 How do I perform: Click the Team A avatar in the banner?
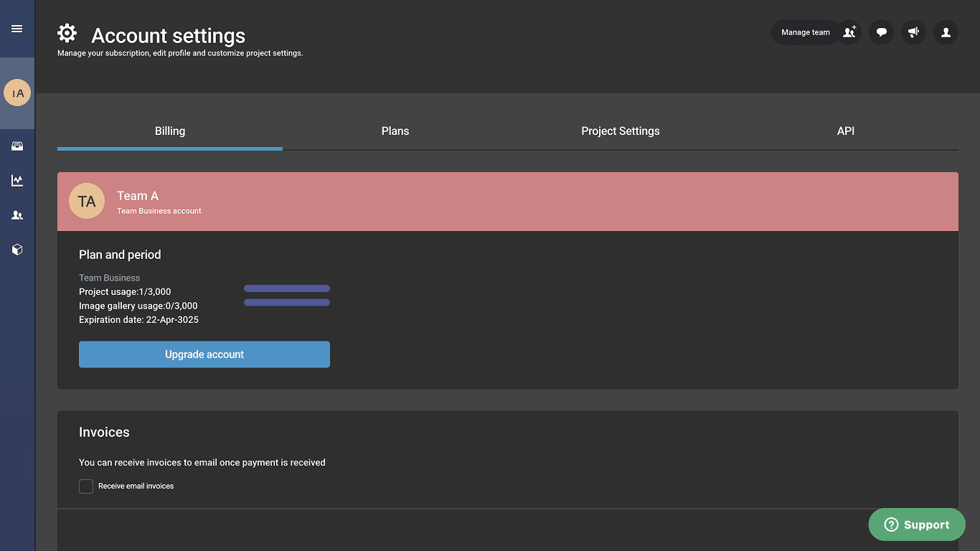pyautogui.click(x=87, y=202)
